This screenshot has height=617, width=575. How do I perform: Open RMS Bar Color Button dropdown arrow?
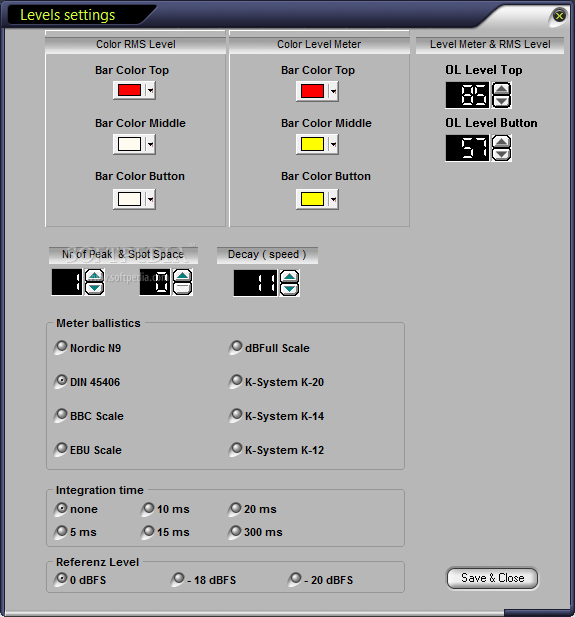(150, 199)
